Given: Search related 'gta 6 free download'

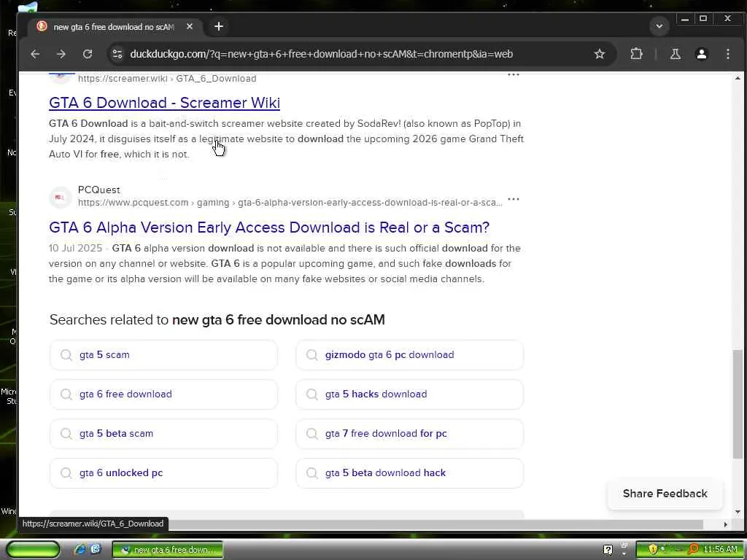Looking at the screenshot, I should coord(163,394).
